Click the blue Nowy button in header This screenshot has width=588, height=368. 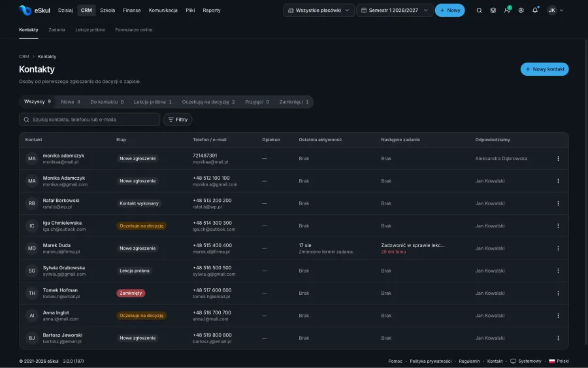coord(449,10)
